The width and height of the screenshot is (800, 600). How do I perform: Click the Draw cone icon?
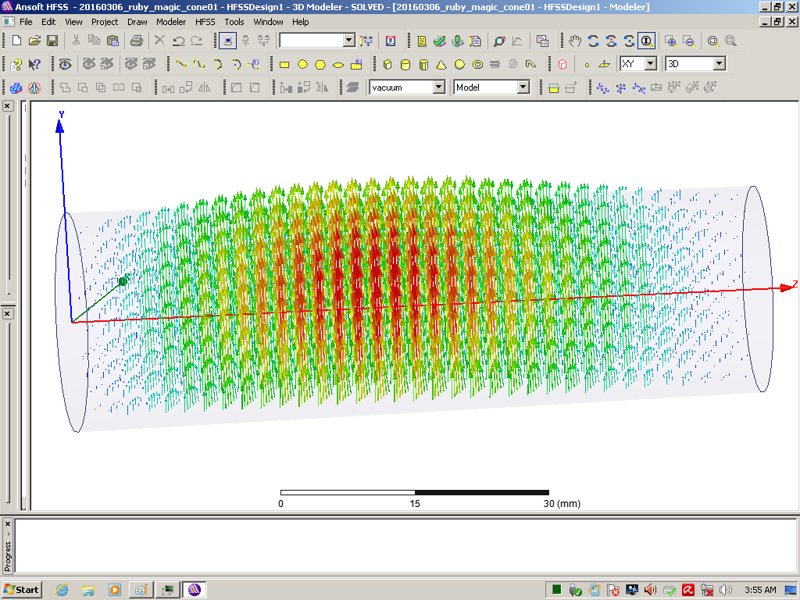point(441,64)
